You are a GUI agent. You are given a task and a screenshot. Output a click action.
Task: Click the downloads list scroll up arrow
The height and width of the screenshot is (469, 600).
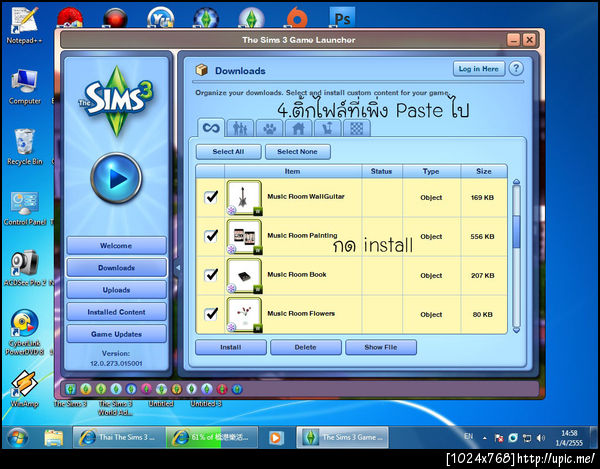[x=516, y=182]
